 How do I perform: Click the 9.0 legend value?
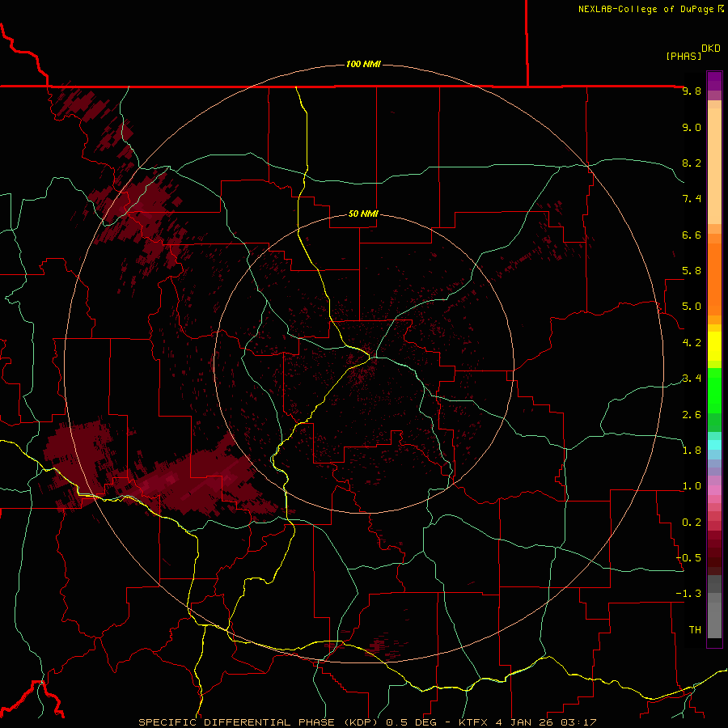[692, 127]
